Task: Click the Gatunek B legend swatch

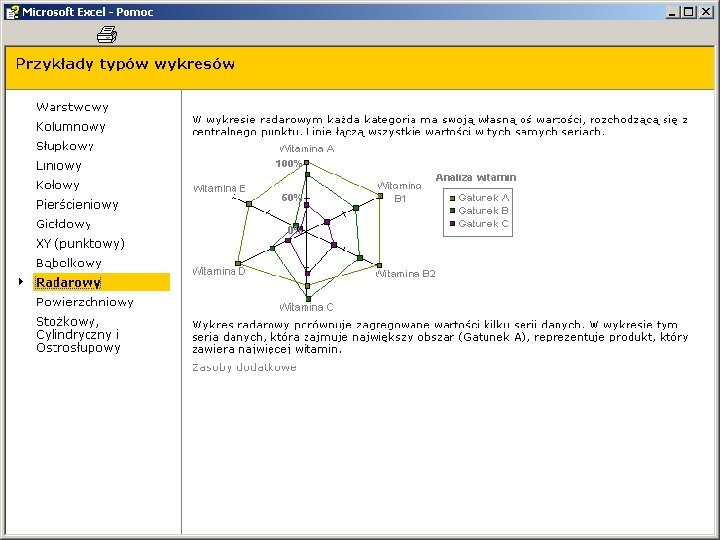Action: [452, 211]
